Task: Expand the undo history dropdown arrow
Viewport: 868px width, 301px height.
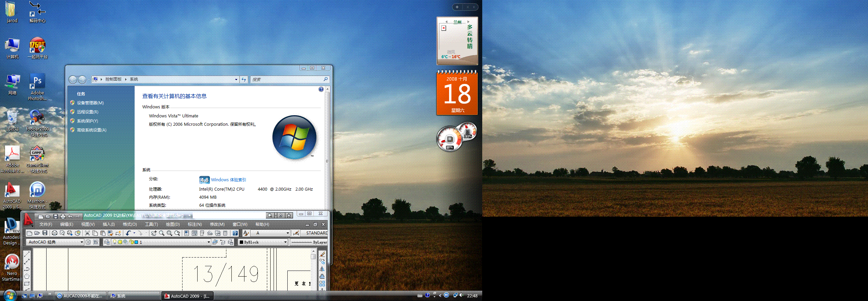Action: coord(134,233)
